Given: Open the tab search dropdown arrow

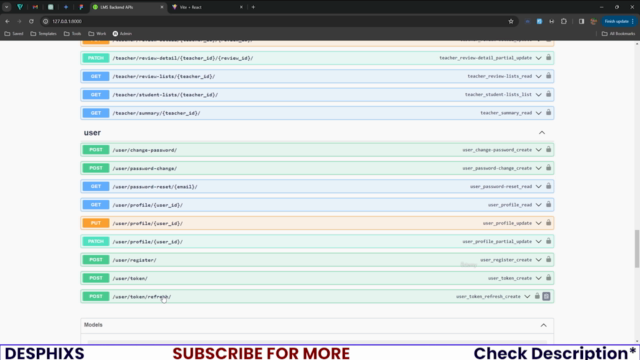Looking at the screenshot, I should 7,7.
